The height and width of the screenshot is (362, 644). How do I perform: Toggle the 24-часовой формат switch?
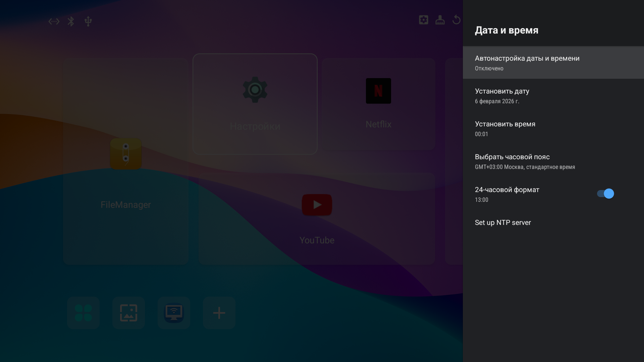click(x=605, y=194)
